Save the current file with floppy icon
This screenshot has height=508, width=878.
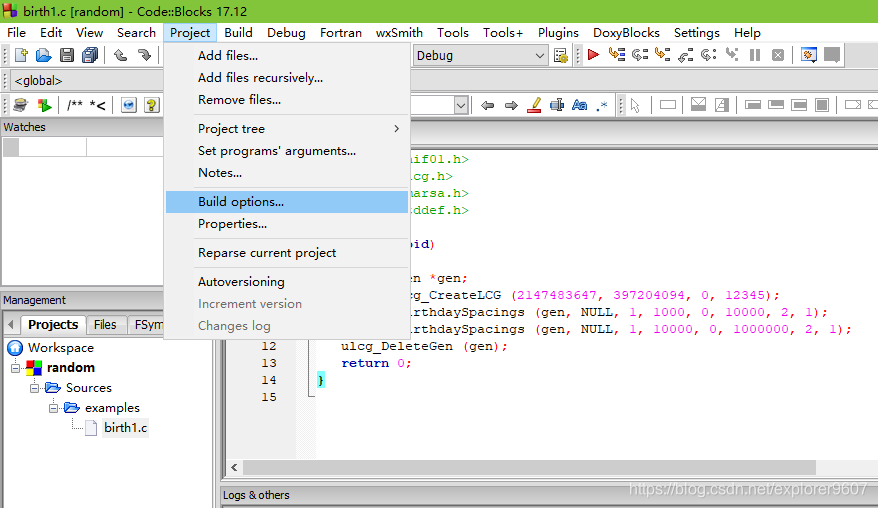click(67, 55)
